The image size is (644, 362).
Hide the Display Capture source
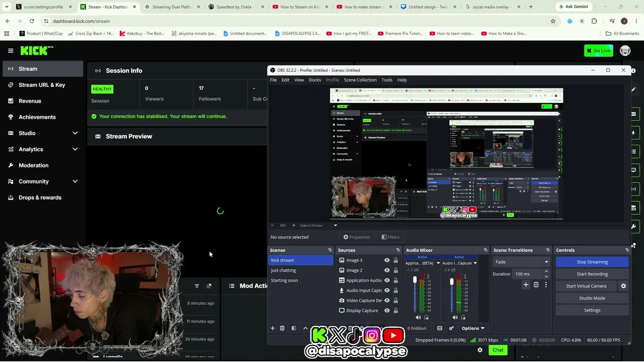coord(387,311)
